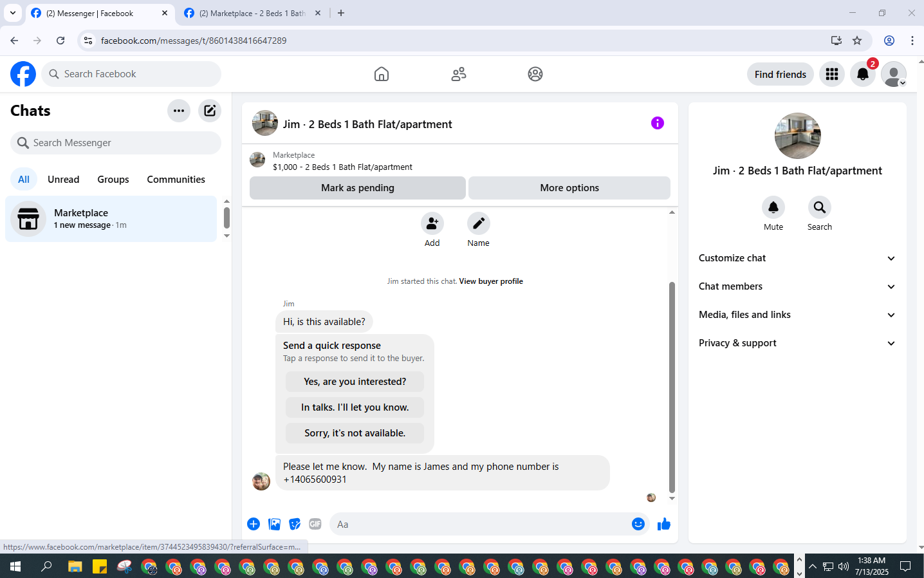Viewport: 924px width, 578px height.
Task: Open the notifications bell with badge
Action: [863, 74]
